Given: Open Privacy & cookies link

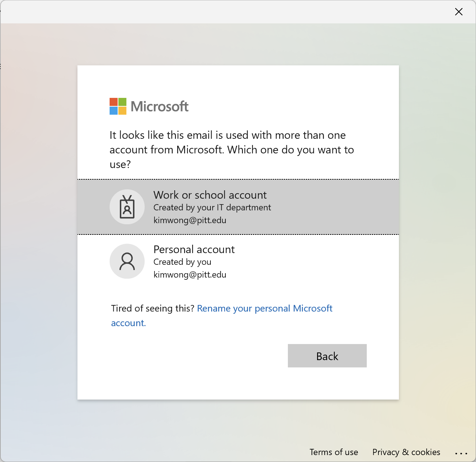Looking at the screenshot, I should 406,452.
